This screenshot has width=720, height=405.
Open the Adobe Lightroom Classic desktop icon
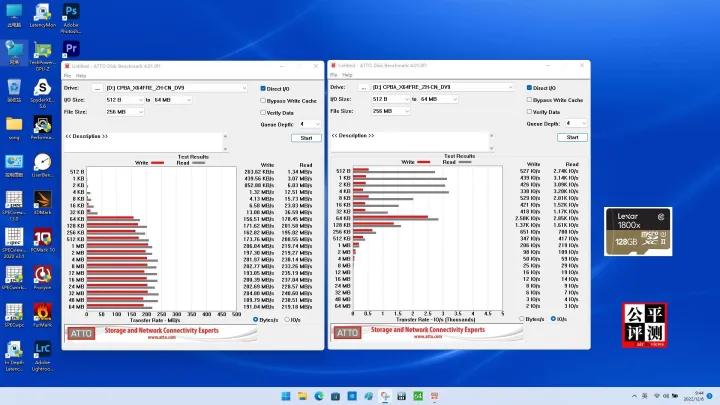(x=42, y=356)
